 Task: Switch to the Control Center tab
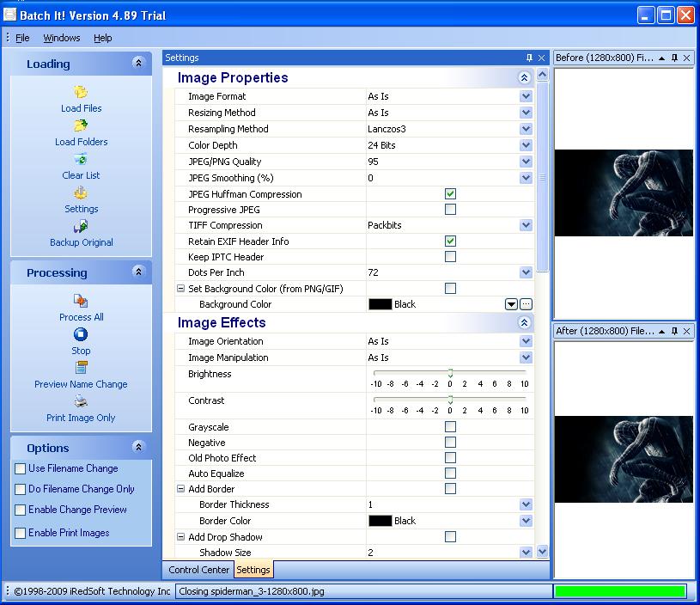198,570
